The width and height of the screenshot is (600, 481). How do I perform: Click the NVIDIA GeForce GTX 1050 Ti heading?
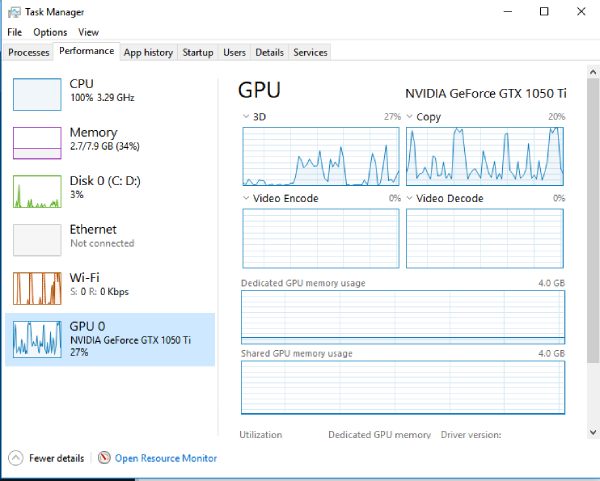click(x=486, y=93)
